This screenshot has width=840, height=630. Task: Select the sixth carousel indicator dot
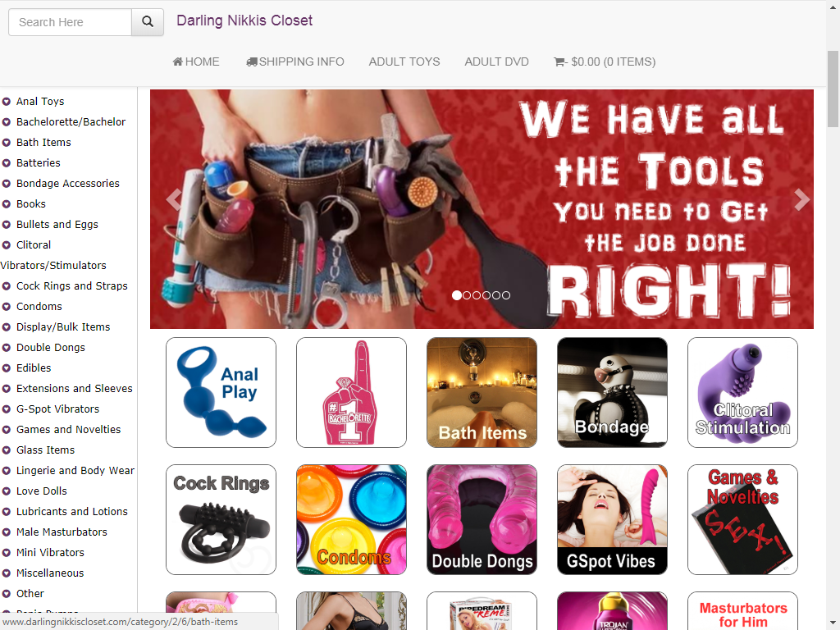click(x=506, y=295)
